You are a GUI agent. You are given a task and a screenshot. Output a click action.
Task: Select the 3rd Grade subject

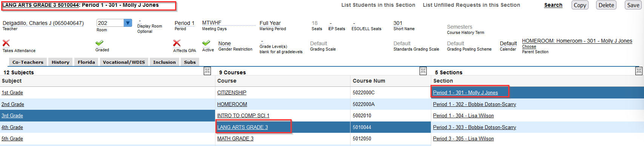coord(12,115)
